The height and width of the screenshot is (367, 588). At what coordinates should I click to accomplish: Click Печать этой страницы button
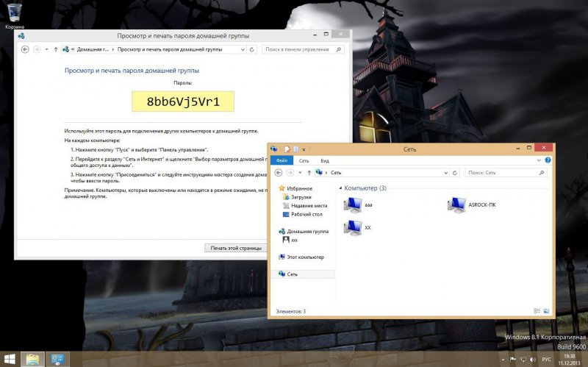point(236,248)
